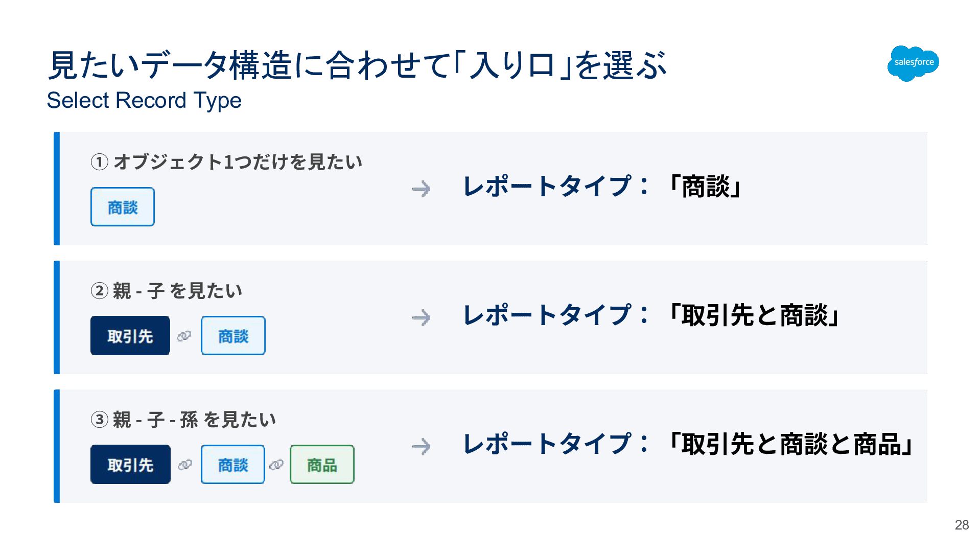Click the green 商品 box
980x552 pixels.
tap(322, 465)
